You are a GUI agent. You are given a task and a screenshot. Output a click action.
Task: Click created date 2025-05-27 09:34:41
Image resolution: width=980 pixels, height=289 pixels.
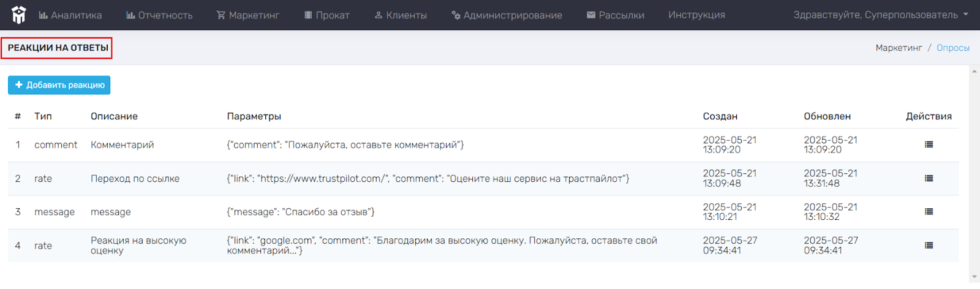(729, 245)
